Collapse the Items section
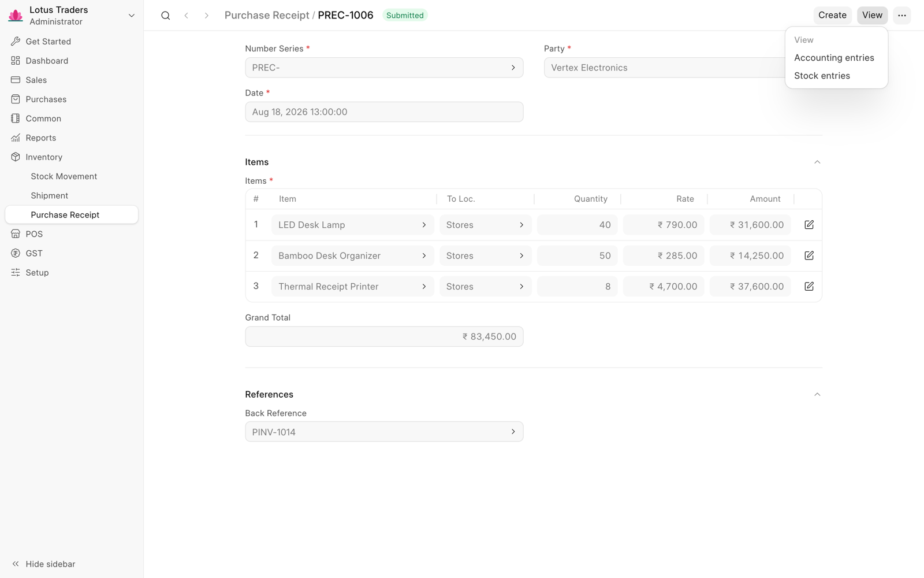 click(817, 162)
